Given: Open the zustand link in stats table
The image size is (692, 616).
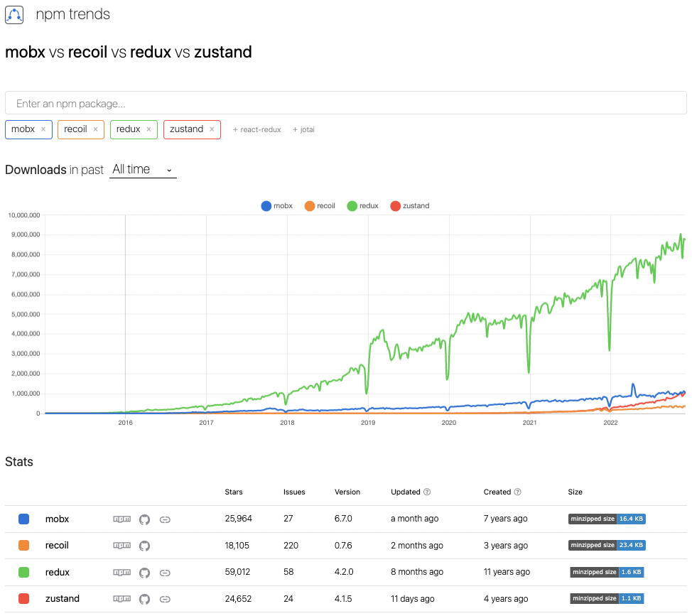Looking at the screenshot, I should pyautogui.click(x=63, y=599).
